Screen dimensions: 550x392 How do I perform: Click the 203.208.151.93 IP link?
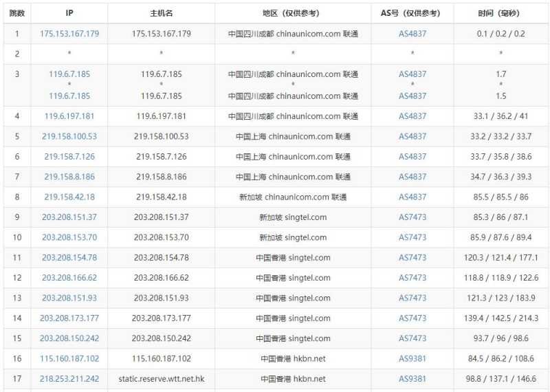(x=69, y=298)
